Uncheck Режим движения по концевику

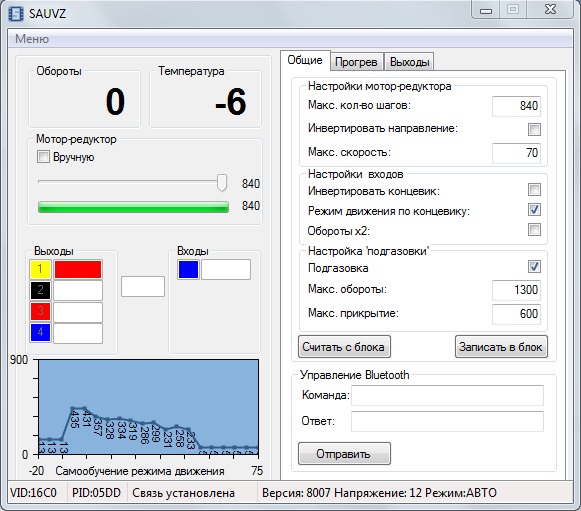click(x=534, y=209)
